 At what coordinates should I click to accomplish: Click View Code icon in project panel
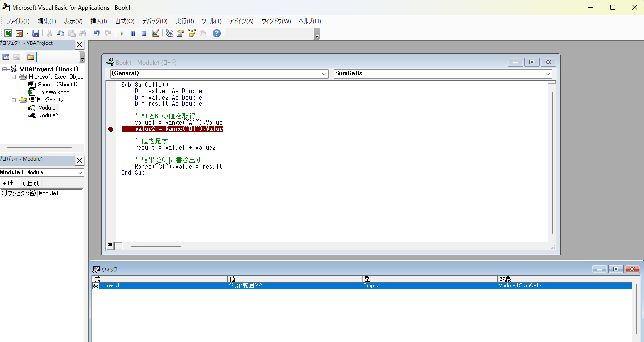tap(6, 57)
